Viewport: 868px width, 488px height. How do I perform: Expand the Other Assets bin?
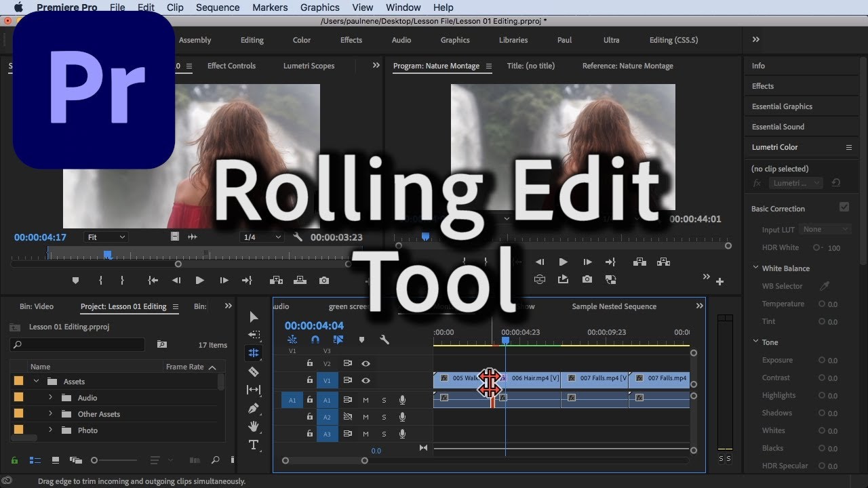tap(50, 414)
